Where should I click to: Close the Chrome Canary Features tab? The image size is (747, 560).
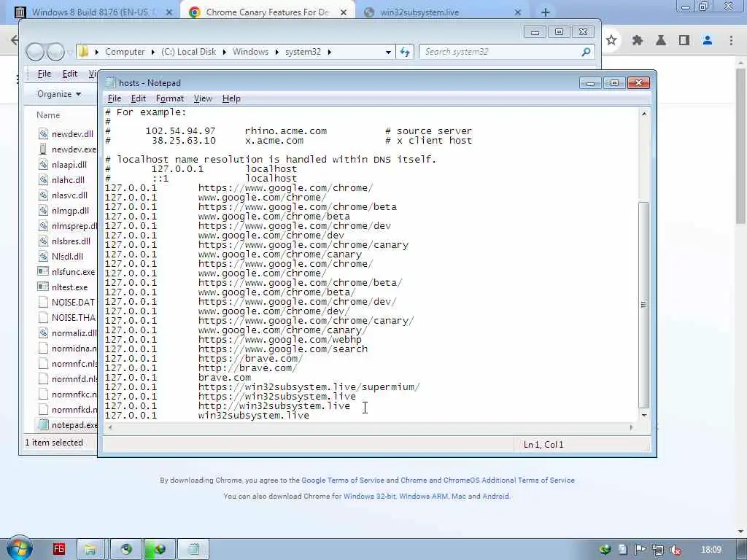[344, 13]
